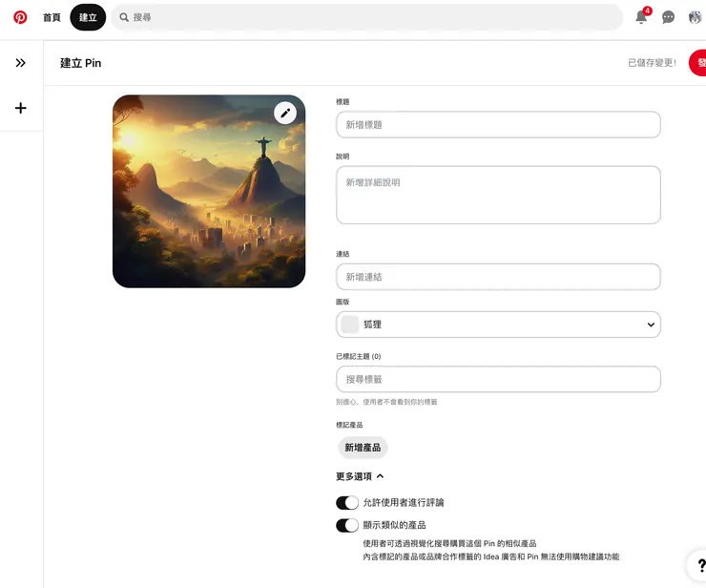The image size is (706, 588).
Task: Click the grey board thumbnail beside 狐狸
Action: [350, 325]
